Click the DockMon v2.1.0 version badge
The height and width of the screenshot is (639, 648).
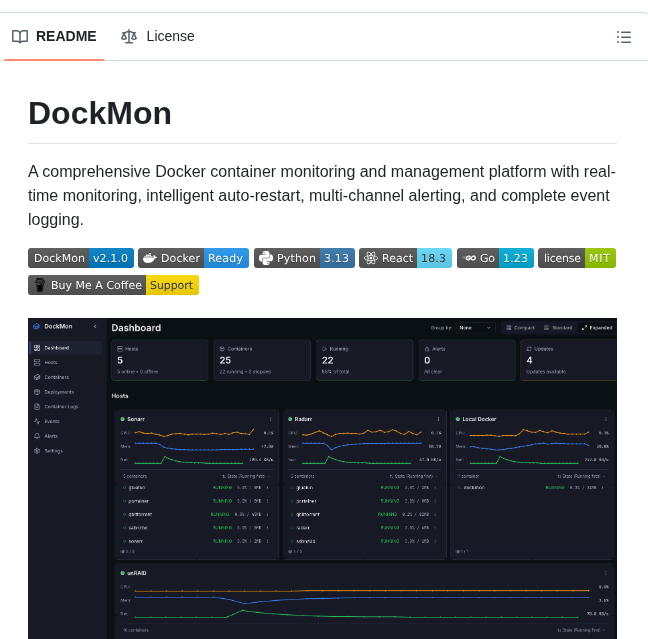tap(81, 258)
